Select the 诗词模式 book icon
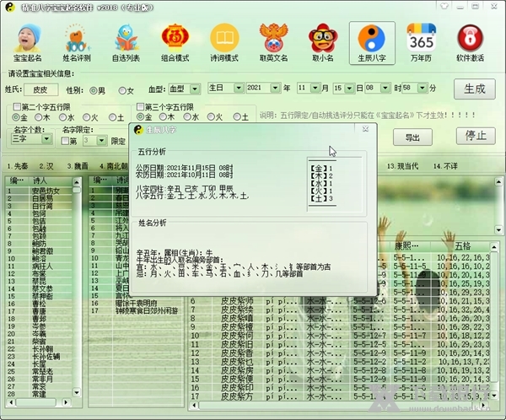The image size is (506, 420). click(x=224, y=42)
